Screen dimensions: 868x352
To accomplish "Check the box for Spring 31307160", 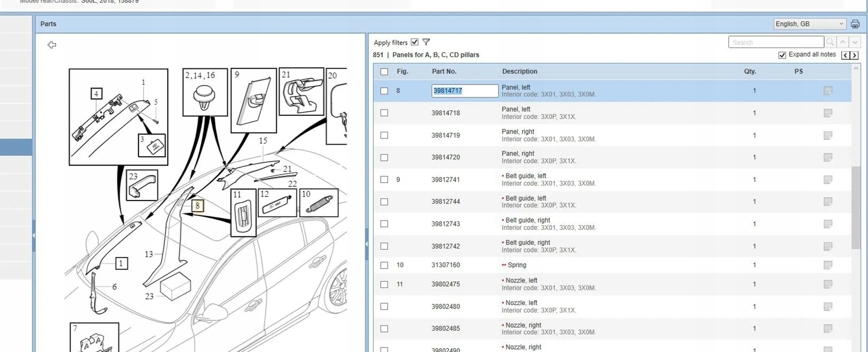I will click(x=384, y=265).
